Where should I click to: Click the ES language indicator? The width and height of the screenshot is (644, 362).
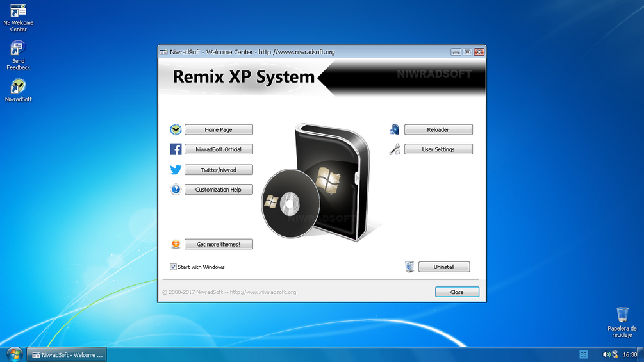[x=583, y=354]
